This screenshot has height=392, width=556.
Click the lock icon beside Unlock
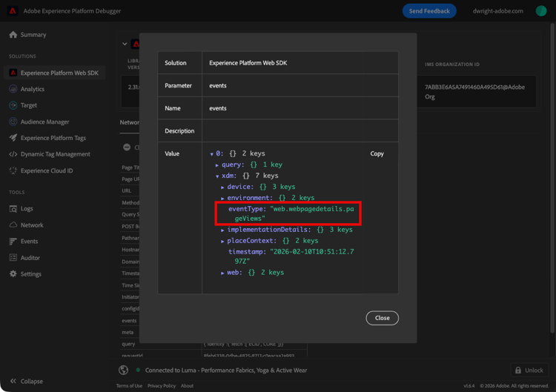tap(518, 370)
